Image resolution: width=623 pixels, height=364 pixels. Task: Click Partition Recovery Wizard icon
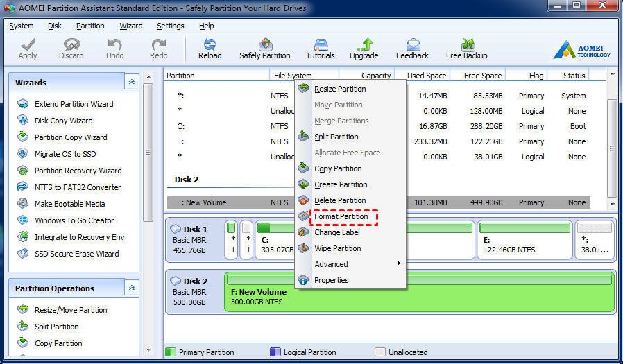coord(23,171)
